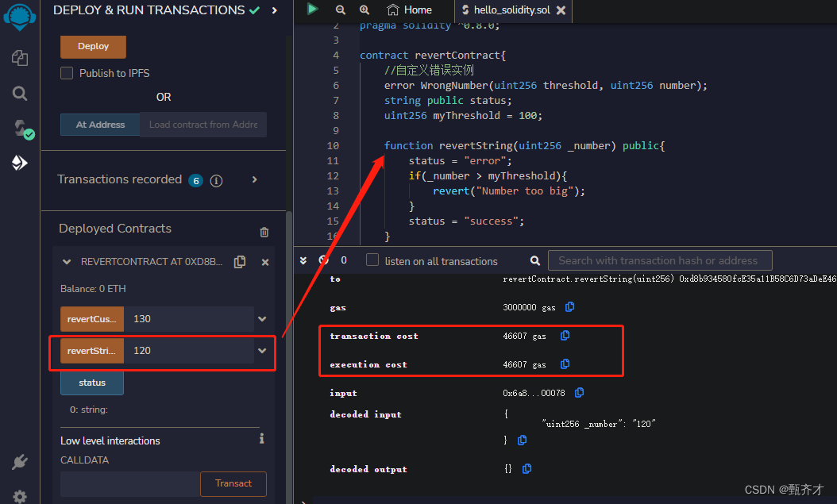The width and height of the screenshot is (837, 504).
Task: Focus the revertStri... input with 120
Action: point(189,351)
